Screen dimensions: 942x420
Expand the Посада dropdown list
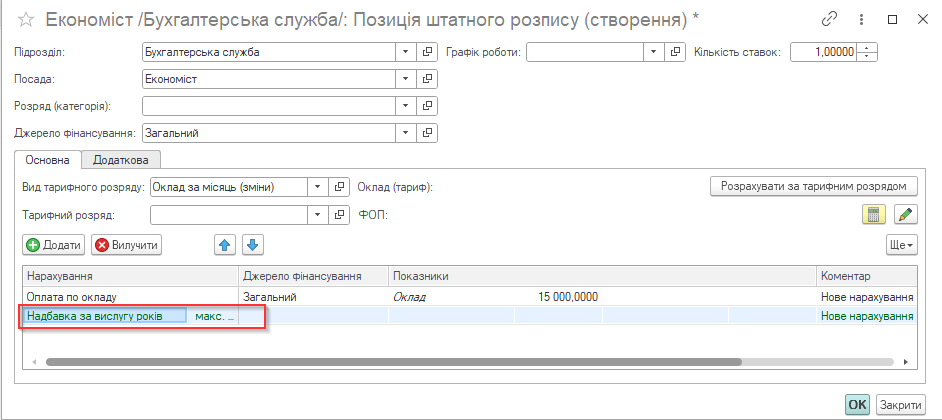[406, 79]
